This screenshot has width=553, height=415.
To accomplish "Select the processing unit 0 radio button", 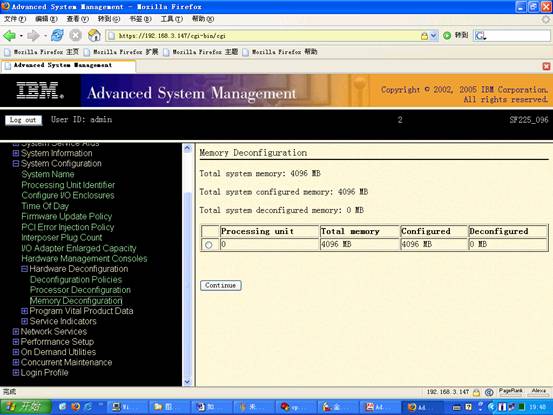I will [x=209, y=244].
